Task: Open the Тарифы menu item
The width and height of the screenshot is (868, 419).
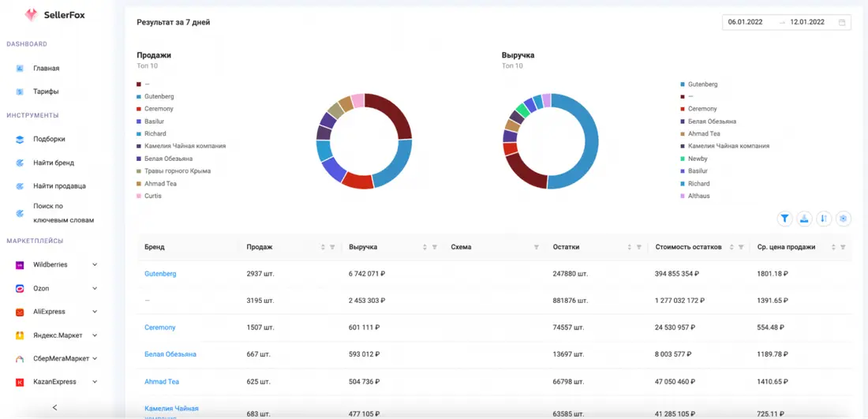Action: click(46, 92)
